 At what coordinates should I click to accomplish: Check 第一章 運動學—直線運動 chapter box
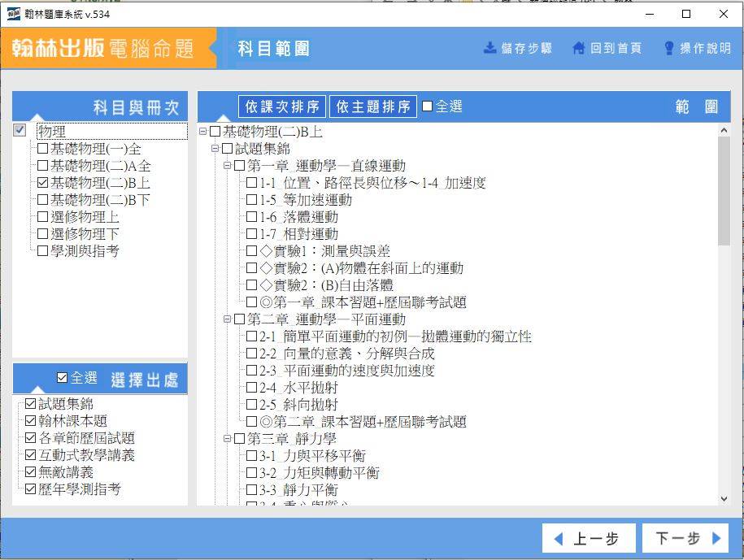(x=240, y=166)
